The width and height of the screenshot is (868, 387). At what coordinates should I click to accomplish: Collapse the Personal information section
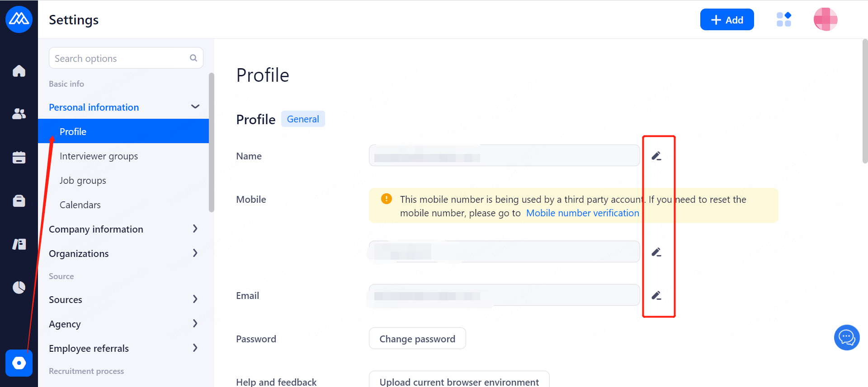point(195,107)
